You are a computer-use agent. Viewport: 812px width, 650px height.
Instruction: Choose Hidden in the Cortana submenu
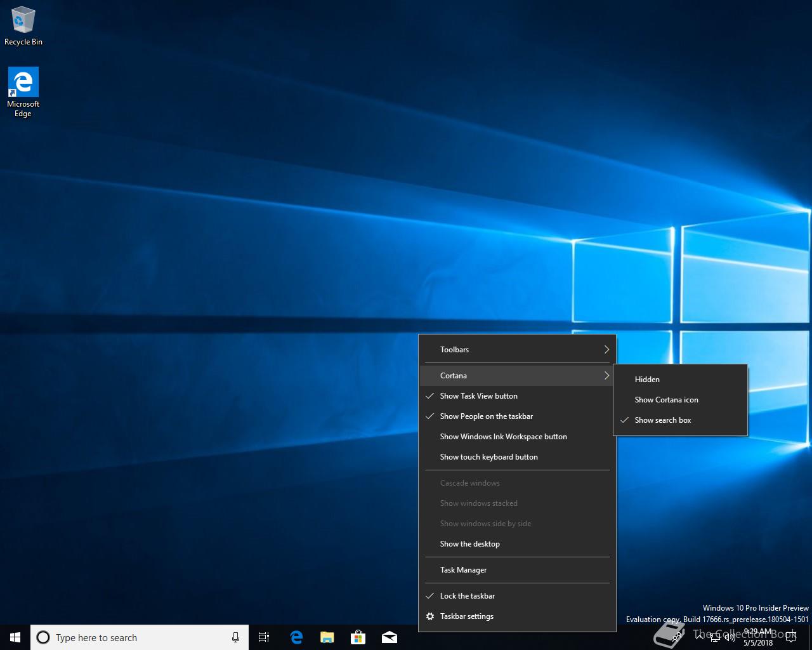pyautogui.click(x=647, y=380)
